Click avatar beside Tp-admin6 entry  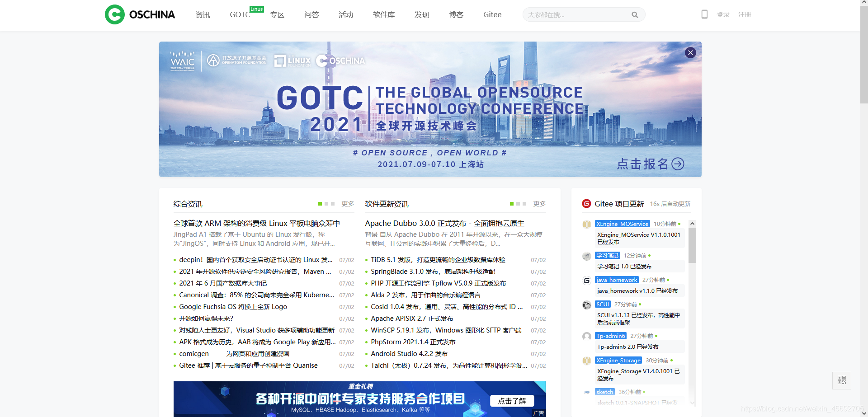pos(587,337)
